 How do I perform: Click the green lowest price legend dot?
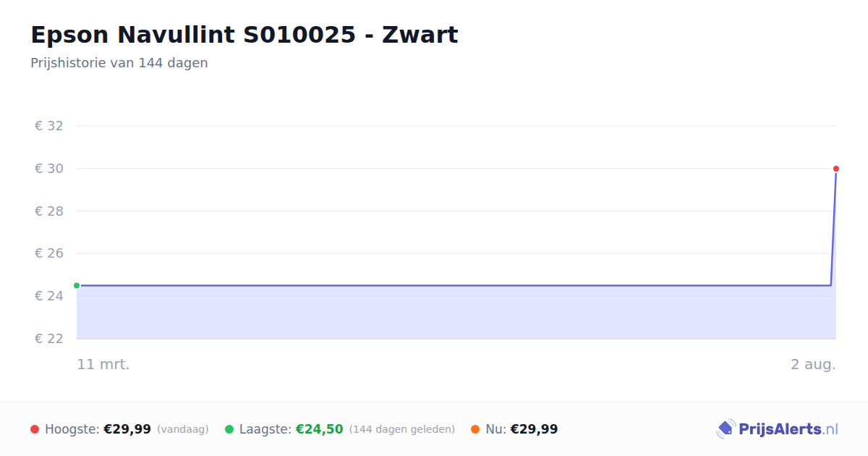click(x=229, y=429)
